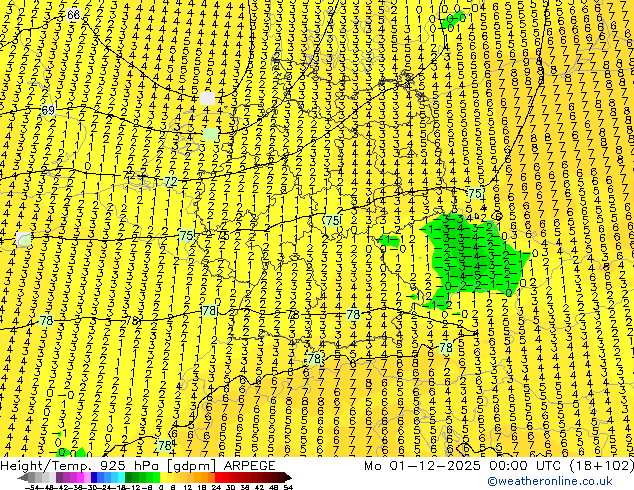This screenshot has width=634, height=490.
Task: Pick the bright yellow legend swatch above 0
Action: (164, 477)
